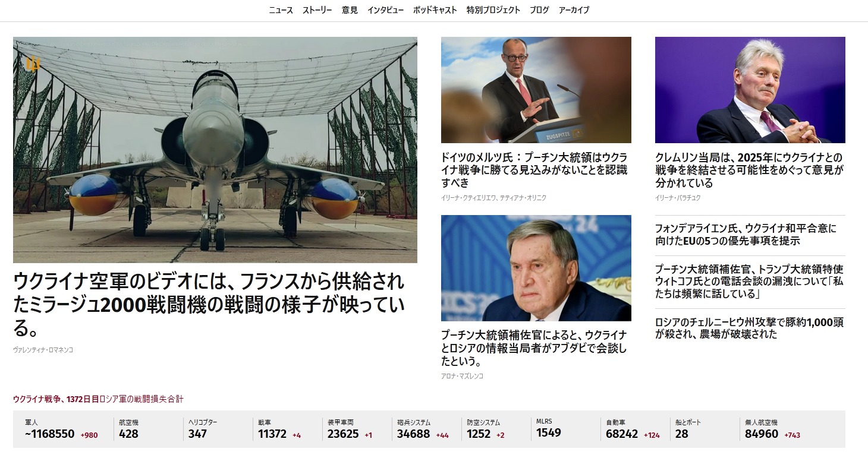
Task: Click the Putin aide photo thumbnail
Action: click(536, 268)
